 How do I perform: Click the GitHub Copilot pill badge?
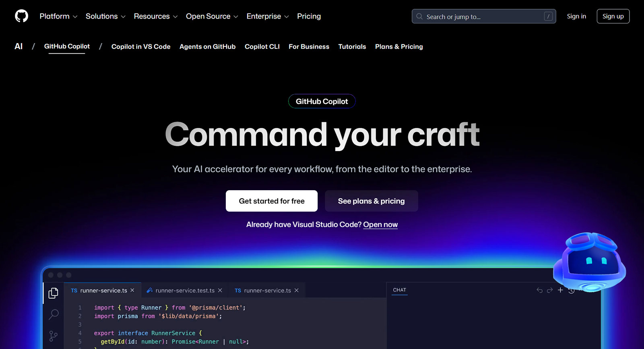coord(322,101)
